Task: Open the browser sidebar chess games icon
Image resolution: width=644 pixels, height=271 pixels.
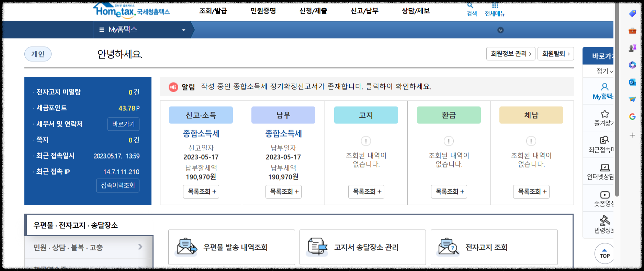Action: pyautogui.click(x=632, y=48)
